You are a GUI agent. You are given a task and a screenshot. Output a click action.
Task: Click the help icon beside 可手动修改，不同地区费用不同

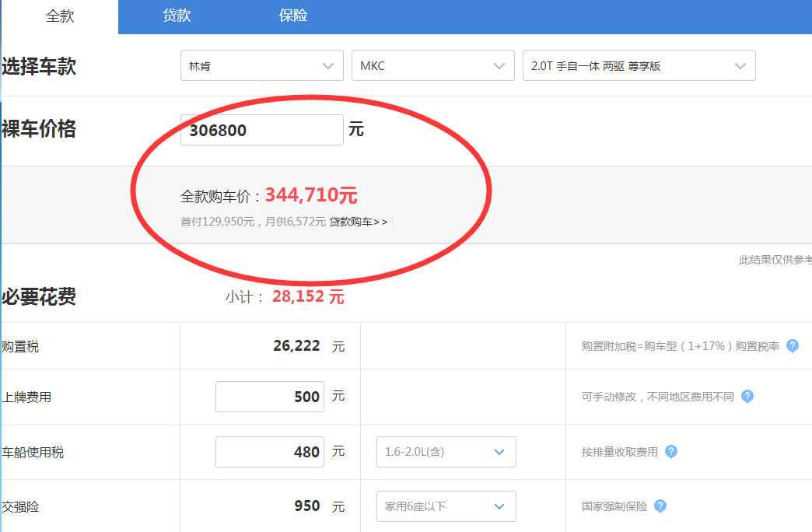point(747,397)
